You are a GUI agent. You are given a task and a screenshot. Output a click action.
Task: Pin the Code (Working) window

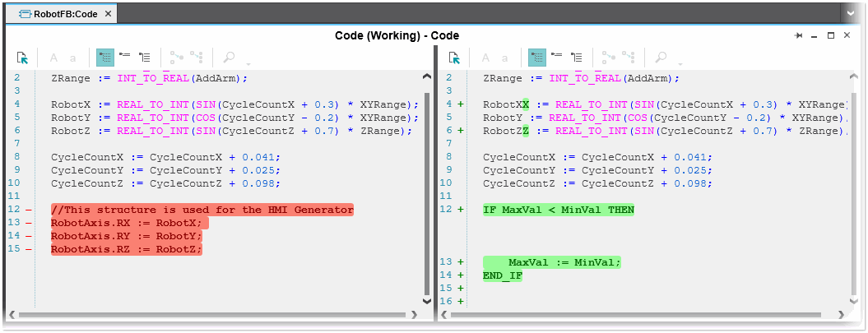798,36
